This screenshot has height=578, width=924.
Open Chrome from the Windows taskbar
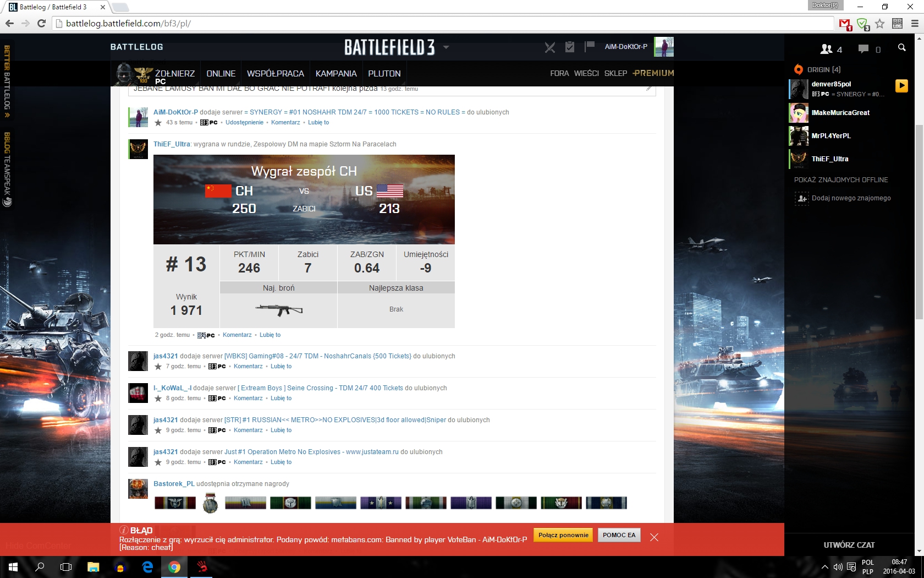click(x=174, y=567)
